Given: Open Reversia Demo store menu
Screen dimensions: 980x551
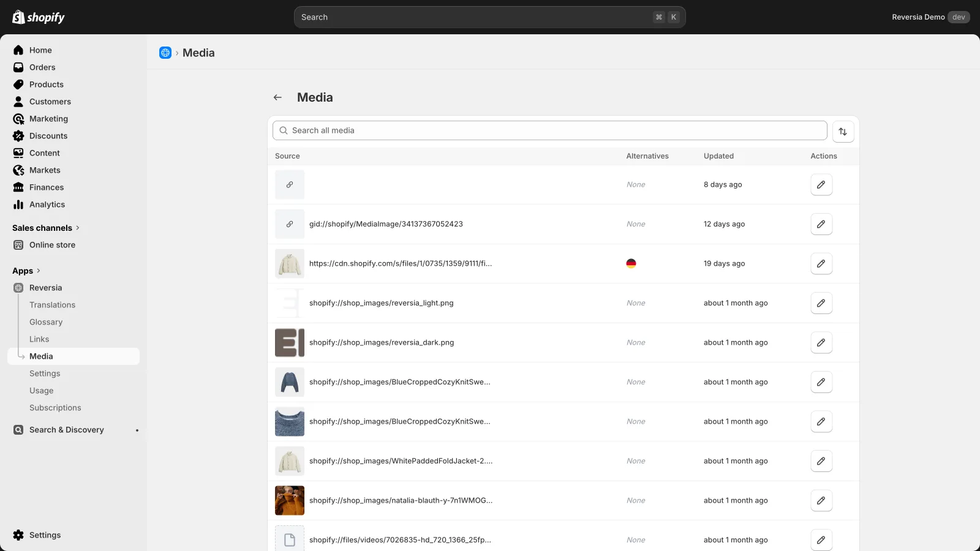Looking at the screenshot, I should 930,17.
